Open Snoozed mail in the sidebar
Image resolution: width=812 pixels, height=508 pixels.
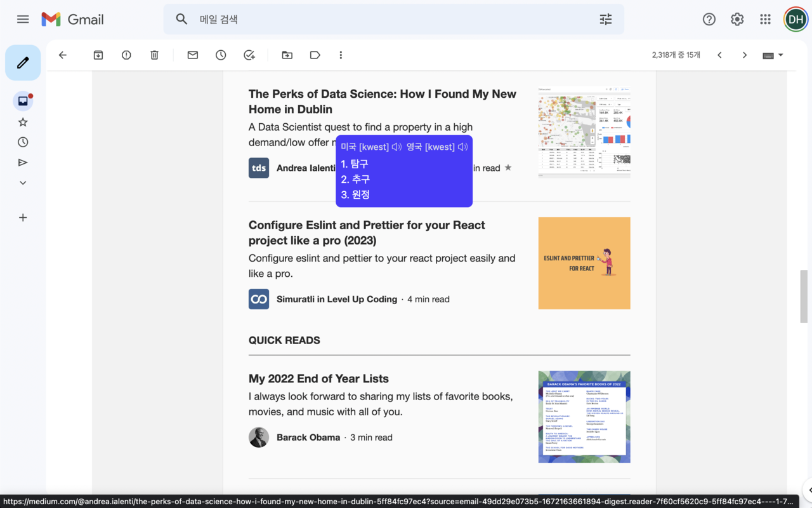pyautogui.click(x=23, y=142)
